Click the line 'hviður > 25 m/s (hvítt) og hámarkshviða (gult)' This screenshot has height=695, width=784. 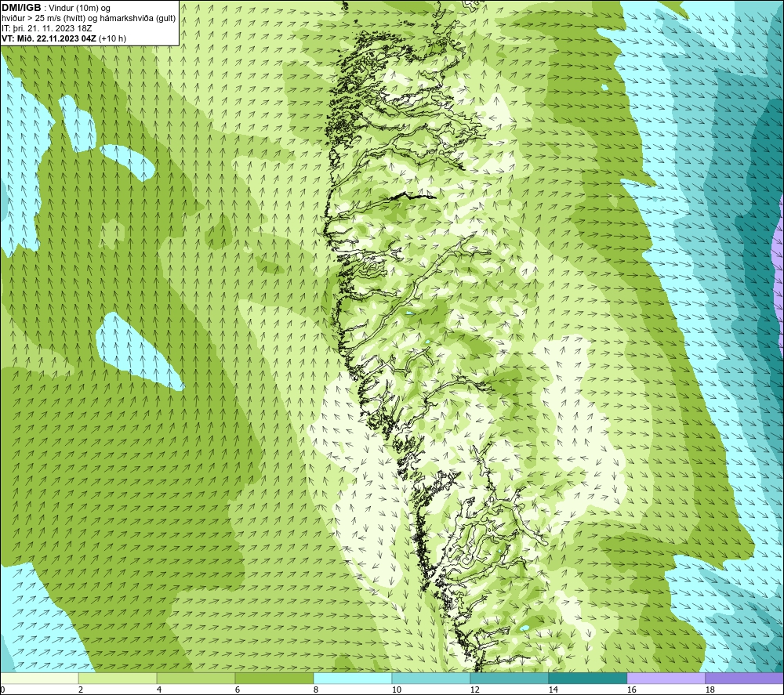pyautogui.click(x=89, y=19)
